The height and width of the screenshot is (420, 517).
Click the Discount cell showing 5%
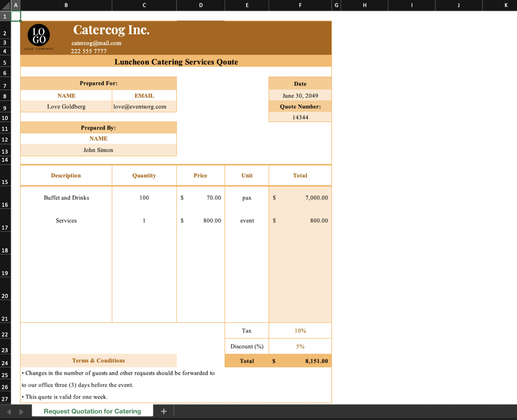point(300,346)
